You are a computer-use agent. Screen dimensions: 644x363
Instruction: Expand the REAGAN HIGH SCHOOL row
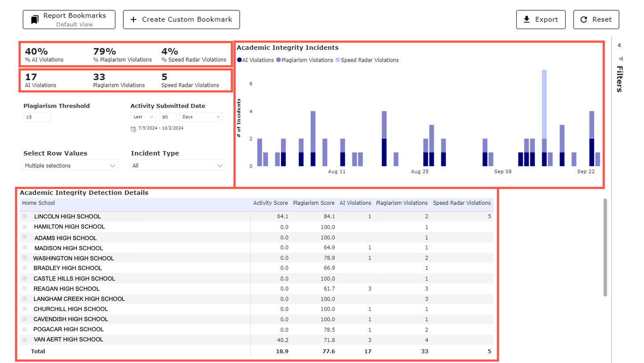click(25, 289)
